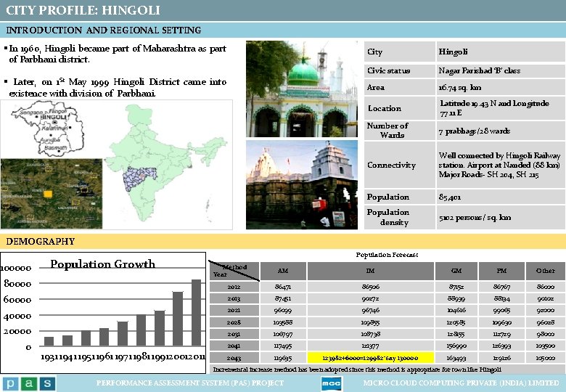Select the AM value in the 2012 row
Screen dimensions: 566x392
[283, 287]
